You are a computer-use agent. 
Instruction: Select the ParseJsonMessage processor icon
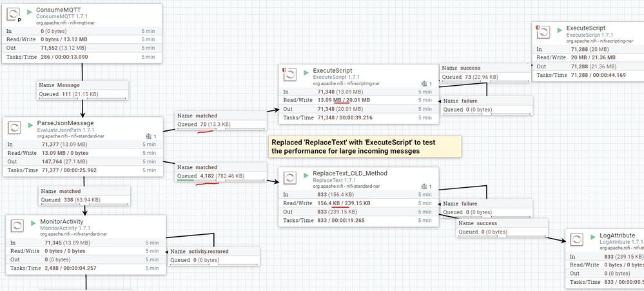[x=14, y=128]
